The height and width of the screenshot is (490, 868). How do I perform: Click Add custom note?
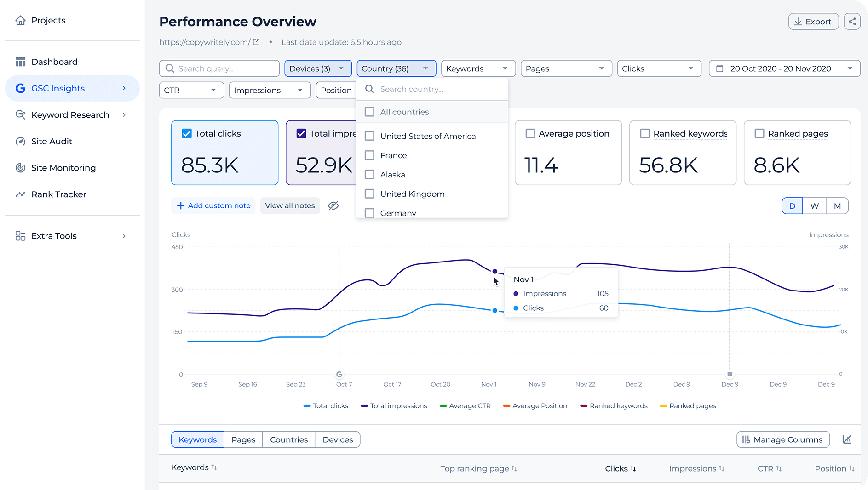pyautogui.click(x=213, y=205)
